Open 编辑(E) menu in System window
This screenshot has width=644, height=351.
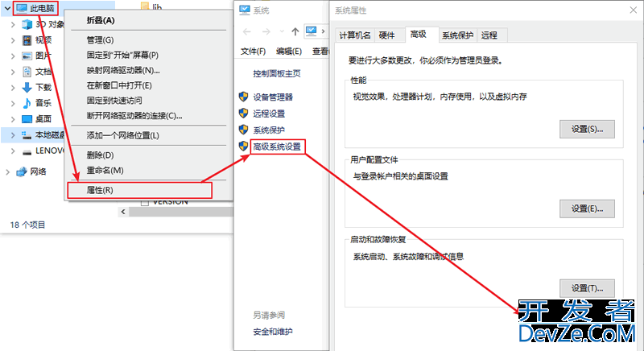[x=289, y=52]
